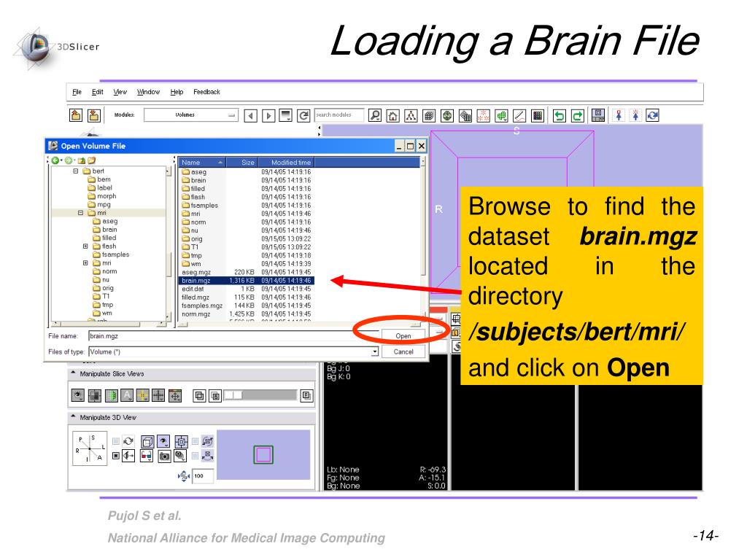Image resolution: width=747 pixels, height=560 pixels.
Task: Collapse the Manipulate 3D View panel
Action: (x=74, y=416)
